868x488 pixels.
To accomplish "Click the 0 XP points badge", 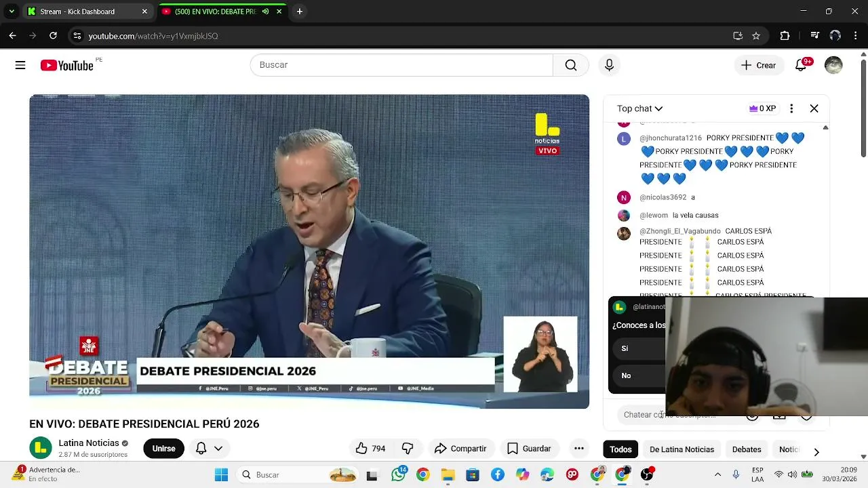I will (762, 108).
